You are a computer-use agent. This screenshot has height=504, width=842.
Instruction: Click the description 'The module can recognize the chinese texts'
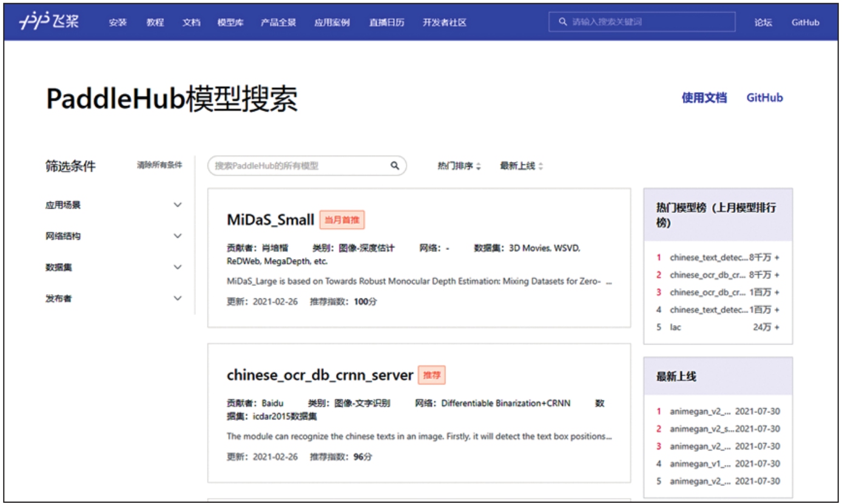point(419,437)
